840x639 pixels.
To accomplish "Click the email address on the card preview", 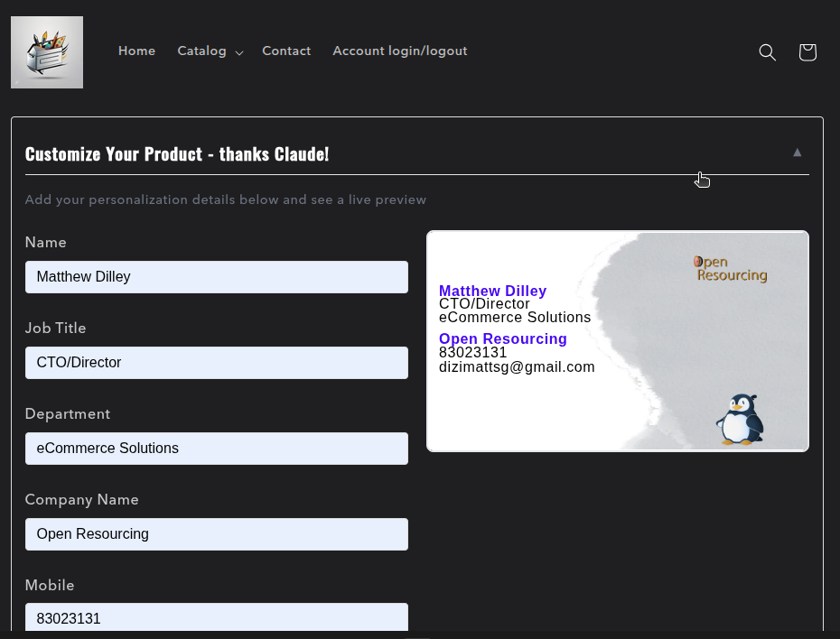I will (x=517, y=367).
